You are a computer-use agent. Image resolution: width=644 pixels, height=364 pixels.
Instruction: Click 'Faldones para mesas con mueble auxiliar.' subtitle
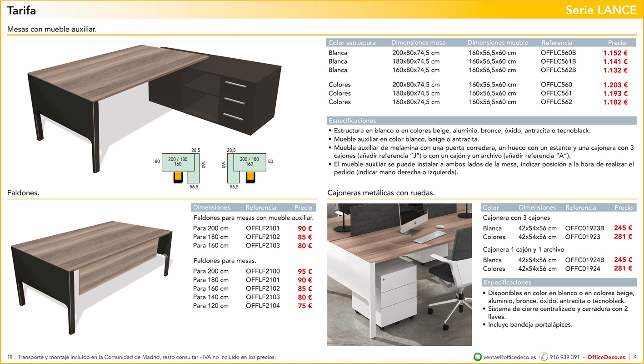254,218
